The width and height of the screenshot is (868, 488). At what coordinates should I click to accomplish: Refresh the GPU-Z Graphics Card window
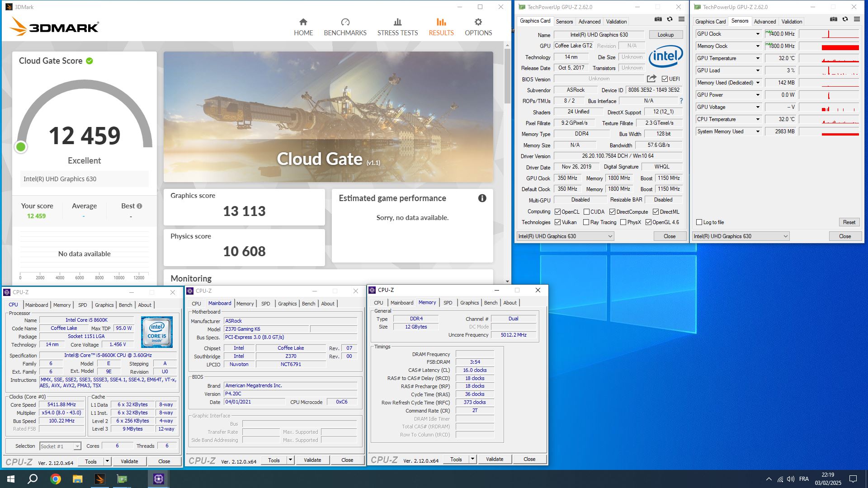tap(670, 19)
